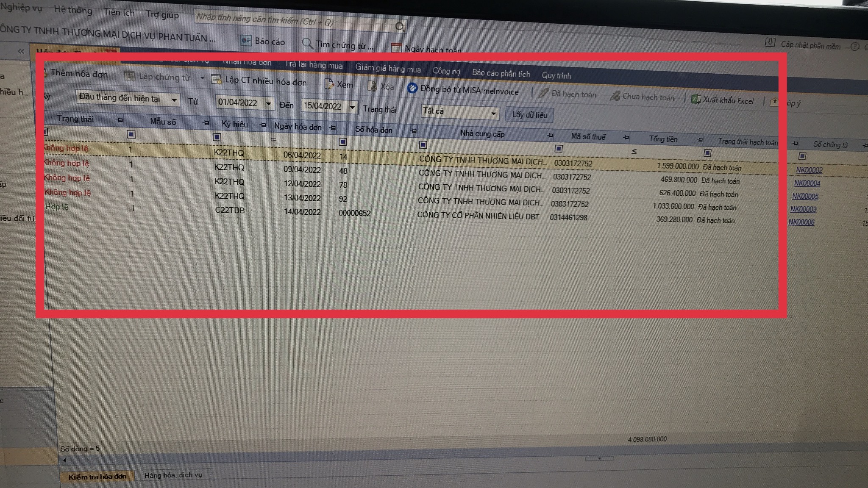Open filter operator for Mã số thuế column
The image size is (868, 488).
coord(559,148)
